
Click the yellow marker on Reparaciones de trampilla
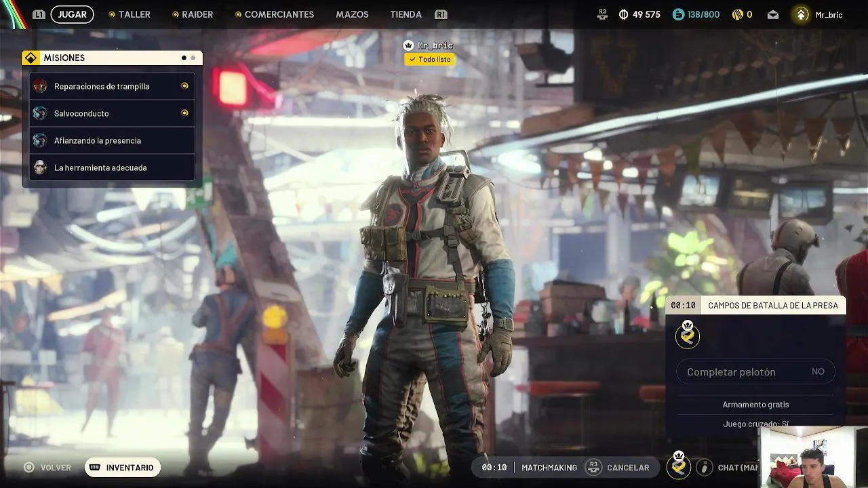tap(184, 86)
